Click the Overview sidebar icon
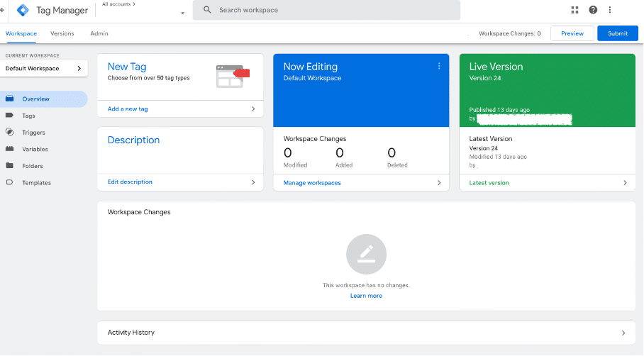The height and width of the screenshot is (356, 644). click(x=9, y=99)
